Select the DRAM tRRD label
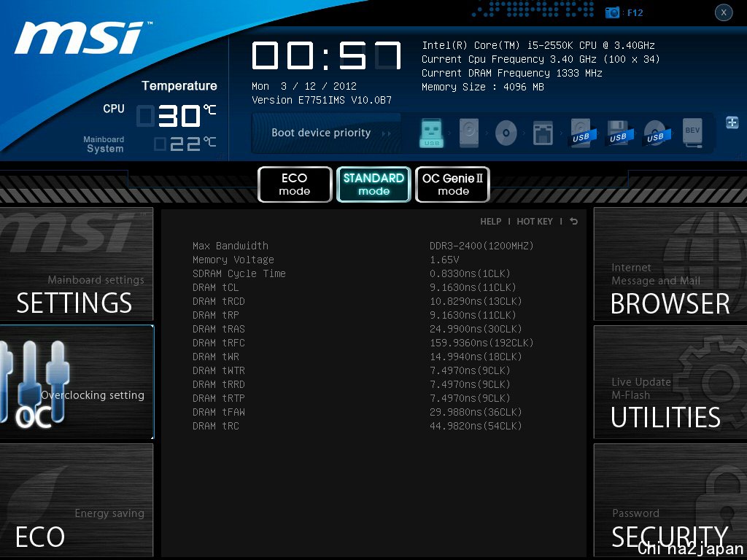 pos(219,384)
